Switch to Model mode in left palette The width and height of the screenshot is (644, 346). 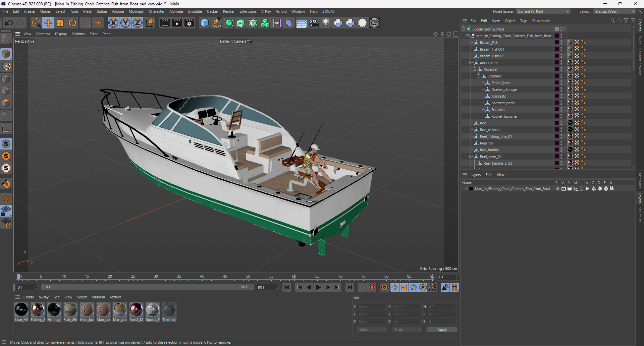(x=6, y=54)
